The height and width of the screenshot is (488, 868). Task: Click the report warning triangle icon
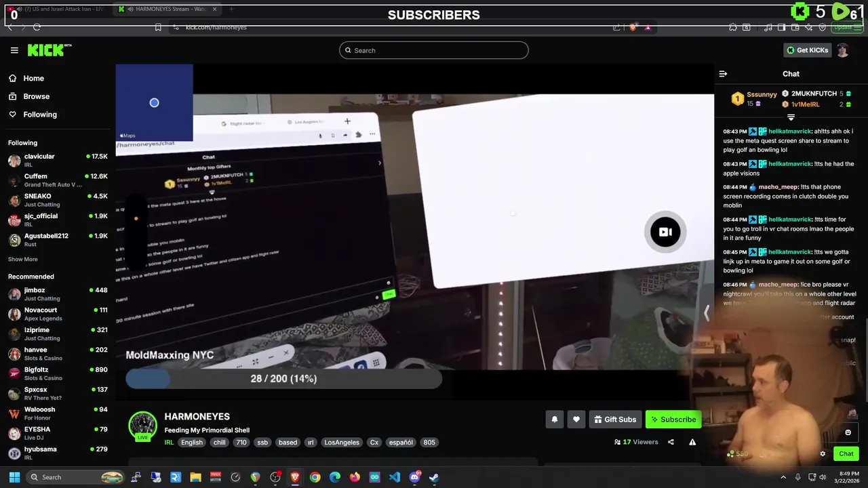692,442
